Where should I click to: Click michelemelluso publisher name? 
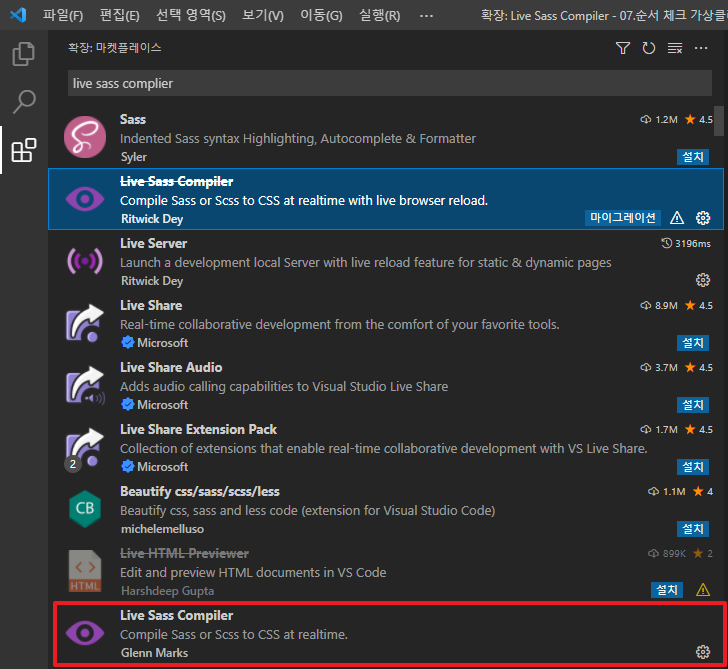pyautogui.click(x=162, y=529)
